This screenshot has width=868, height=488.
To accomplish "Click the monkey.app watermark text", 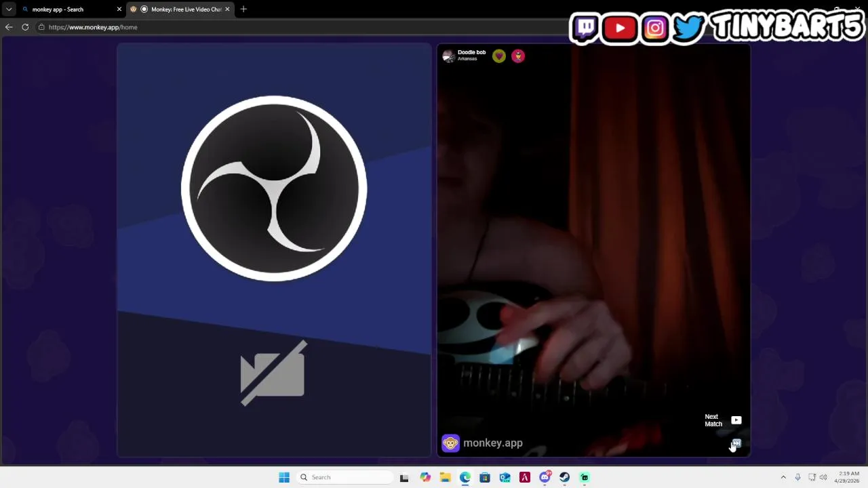I will pyautogui.click(x=493, y=443).
